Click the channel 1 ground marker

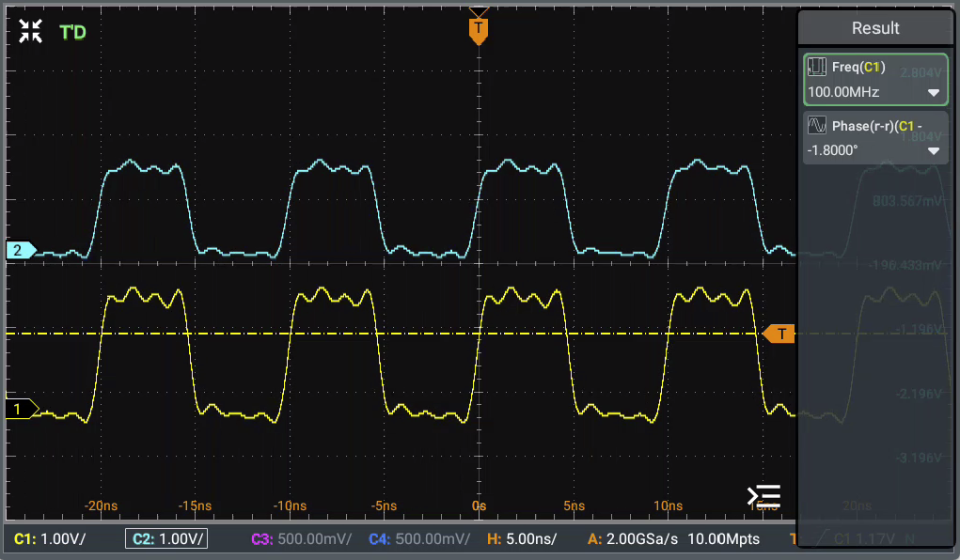21,409
